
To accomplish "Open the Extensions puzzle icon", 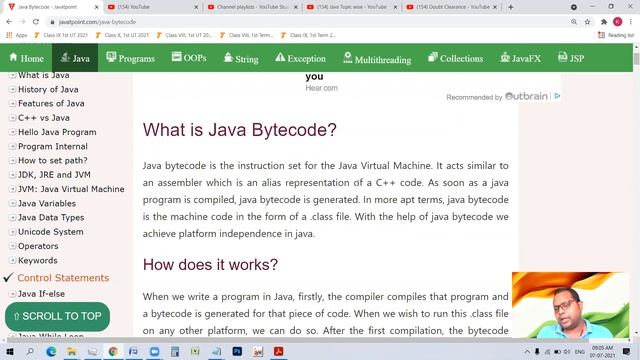I will click(x=604, y=22).
